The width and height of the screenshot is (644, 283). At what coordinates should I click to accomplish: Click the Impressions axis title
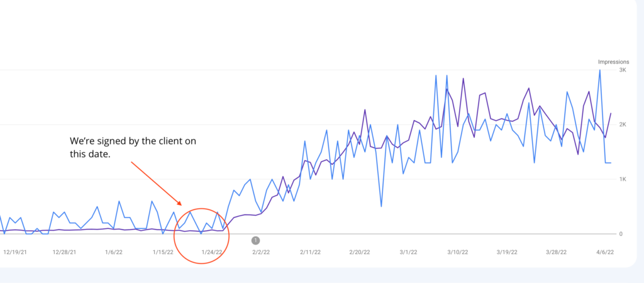[613, 62]
